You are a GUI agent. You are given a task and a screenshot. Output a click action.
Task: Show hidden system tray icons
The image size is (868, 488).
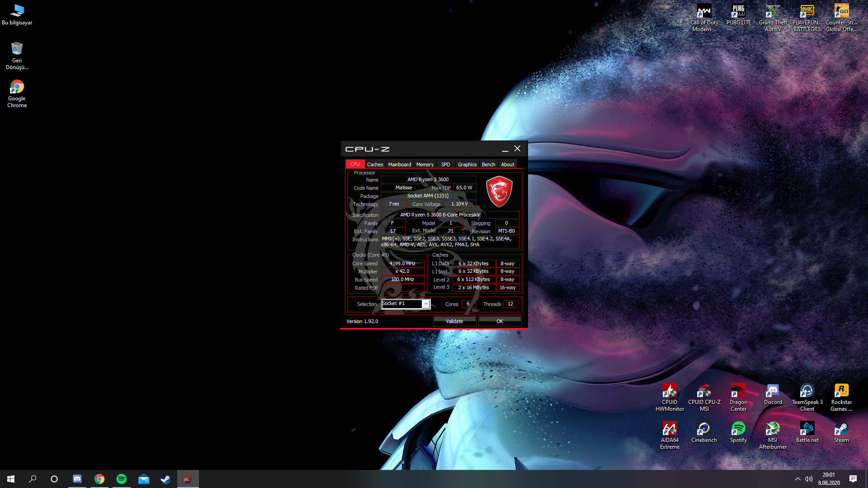[x=797, y=479]
